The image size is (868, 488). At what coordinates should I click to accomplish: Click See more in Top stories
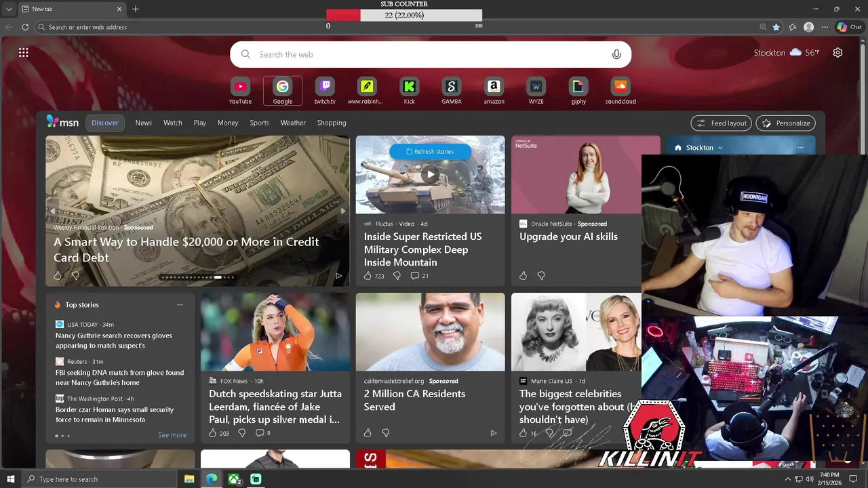tap(172, 435)
